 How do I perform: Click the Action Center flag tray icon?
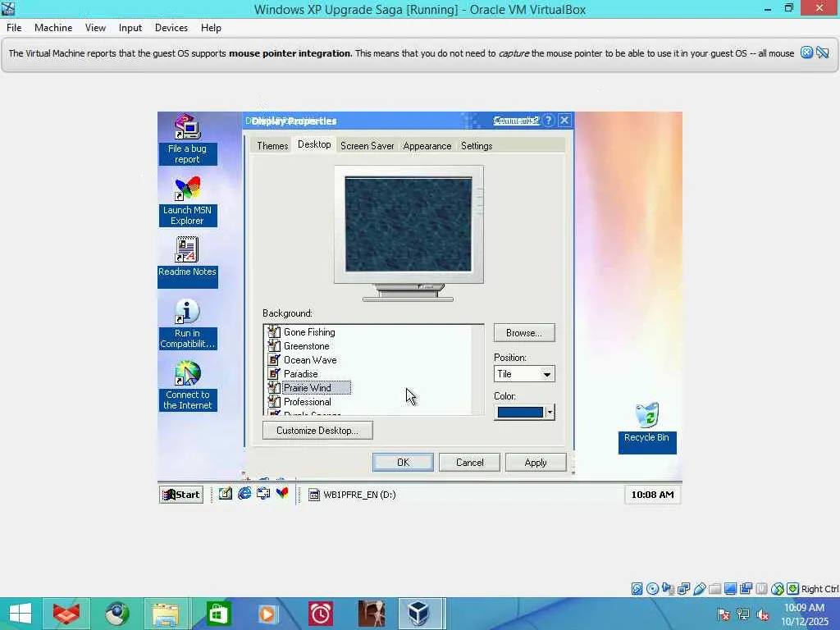(723, 614)
